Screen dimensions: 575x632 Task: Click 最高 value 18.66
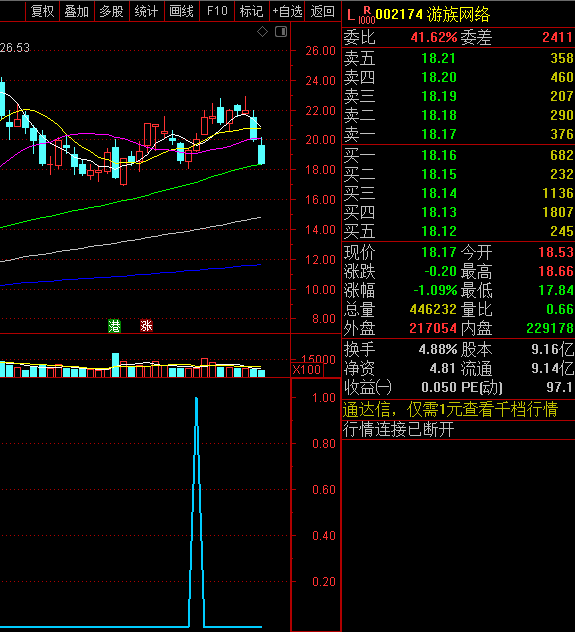pyautogui.click(x=556, y=272)
